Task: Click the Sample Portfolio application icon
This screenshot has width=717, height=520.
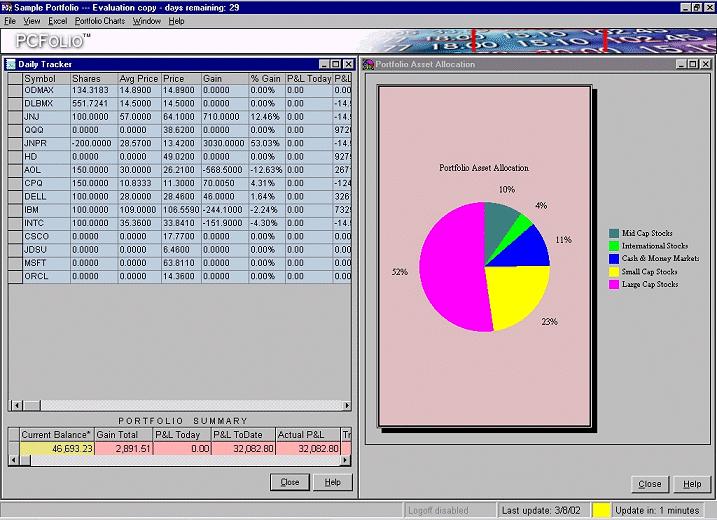Action: (x=6, y=7)
